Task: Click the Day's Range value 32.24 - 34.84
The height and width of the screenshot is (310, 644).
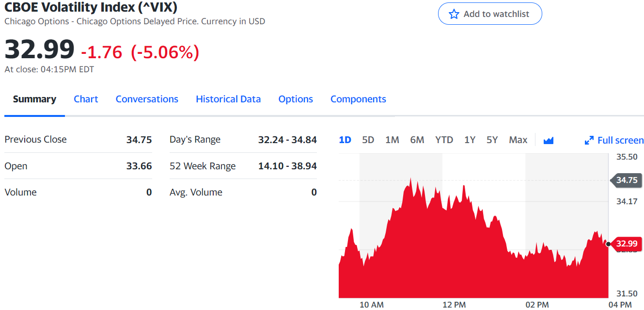Action: coord(287,140)
